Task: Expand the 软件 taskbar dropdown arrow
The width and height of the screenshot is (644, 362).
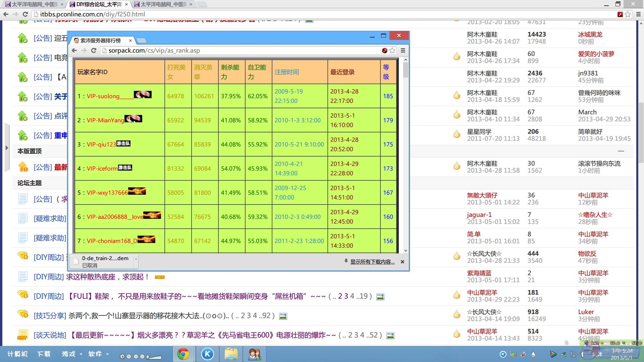Action: click(x=107, y=354)
